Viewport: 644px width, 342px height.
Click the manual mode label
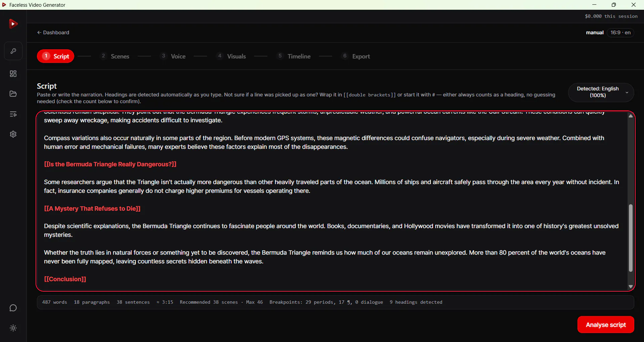(595, 33)
